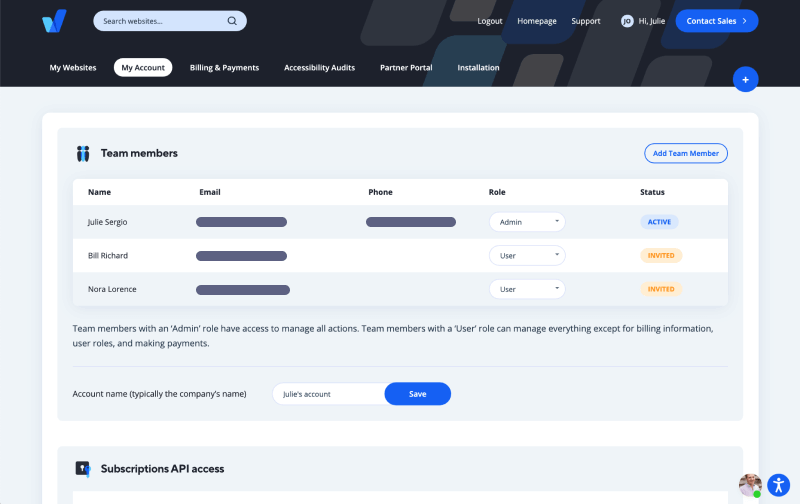Viewport: 800px width, 504px height.
Task: Click the search magnifier icon
Action: [x=232, y=21]
